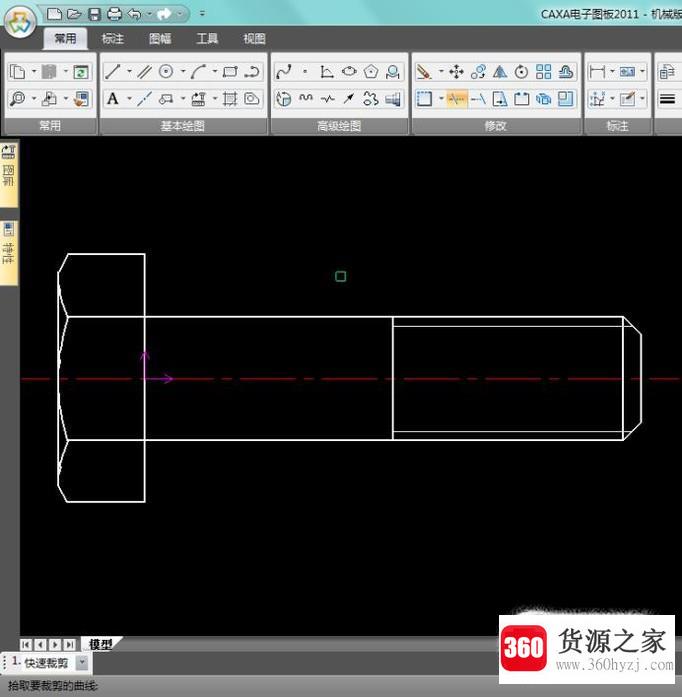Screen dimensions: 682x697
Task: Select the Extend tool next to trim
Action: [478, 99]
